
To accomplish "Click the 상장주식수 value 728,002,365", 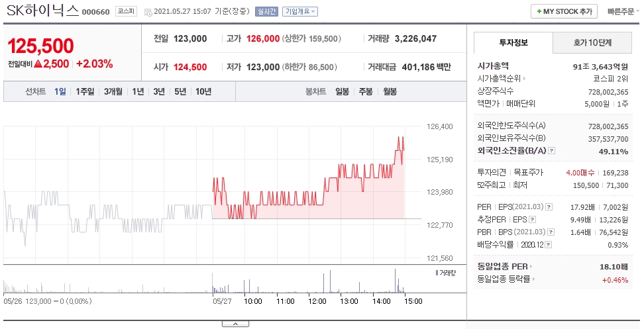I will click(x=608, y=92).
